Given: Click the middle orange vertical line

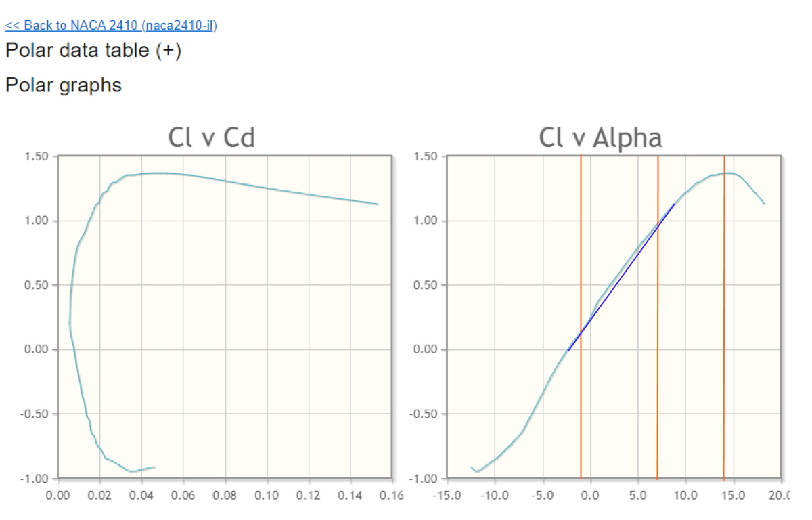Looking at the screenshot, I should click(658, 406).
